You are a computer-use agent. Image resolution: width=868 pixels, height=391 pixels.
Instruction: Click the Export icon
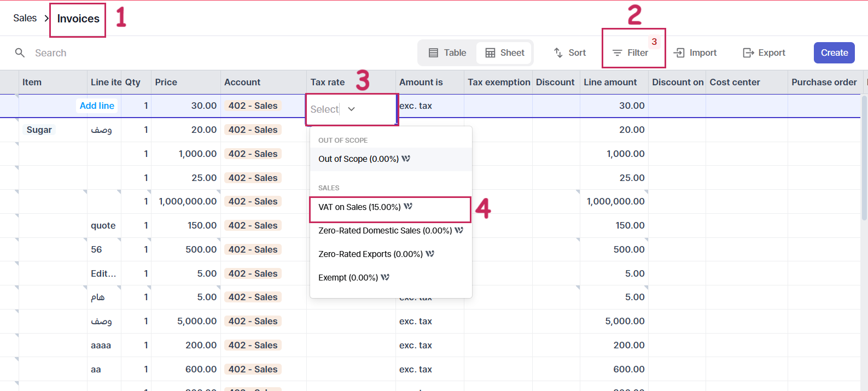tap(748, 52)
